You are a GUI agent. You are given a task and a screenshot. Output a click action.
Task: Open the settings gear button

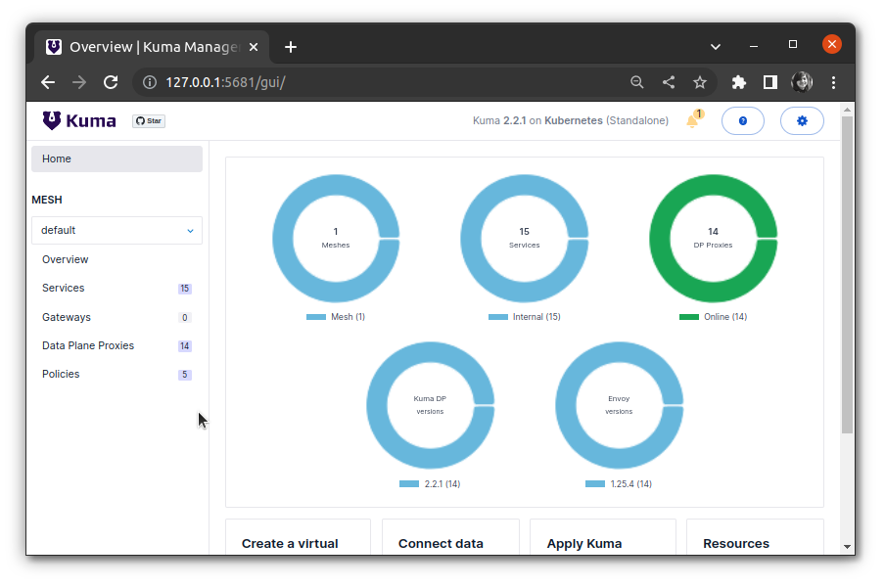tap(802, 120)
